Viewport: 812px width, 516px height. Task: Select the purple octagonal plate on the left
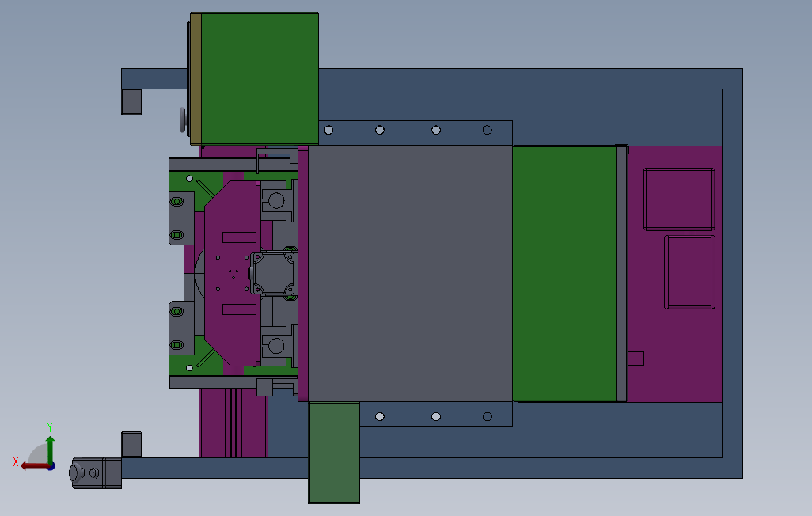pos(231,273)
